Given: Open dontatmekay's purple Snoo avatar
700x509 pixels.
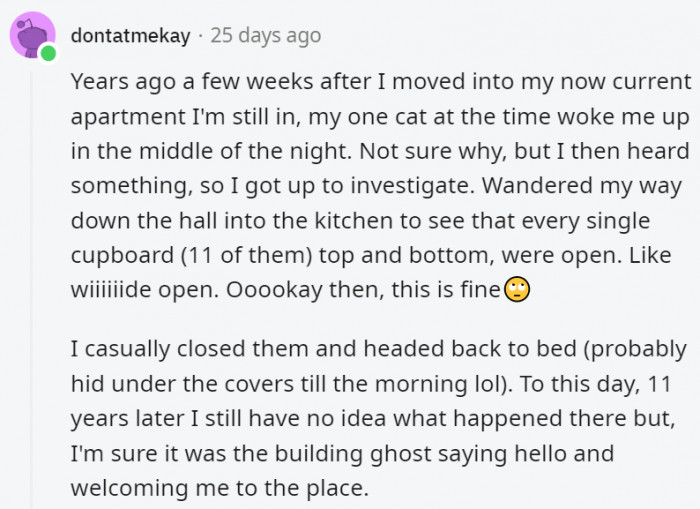Looking at the screenshot, I should 32,35.
